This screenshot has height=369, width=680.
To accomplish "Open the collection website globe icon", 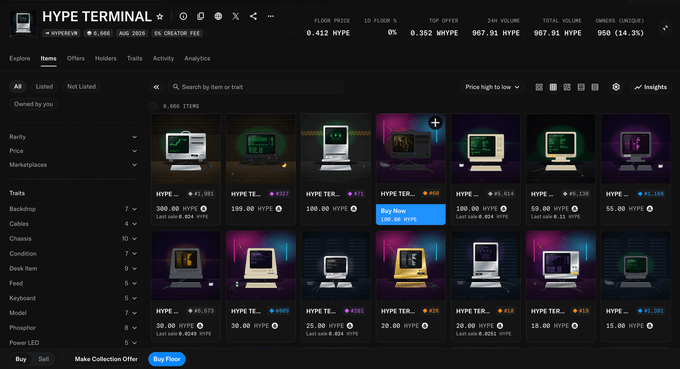I will (x=218, y=16).
